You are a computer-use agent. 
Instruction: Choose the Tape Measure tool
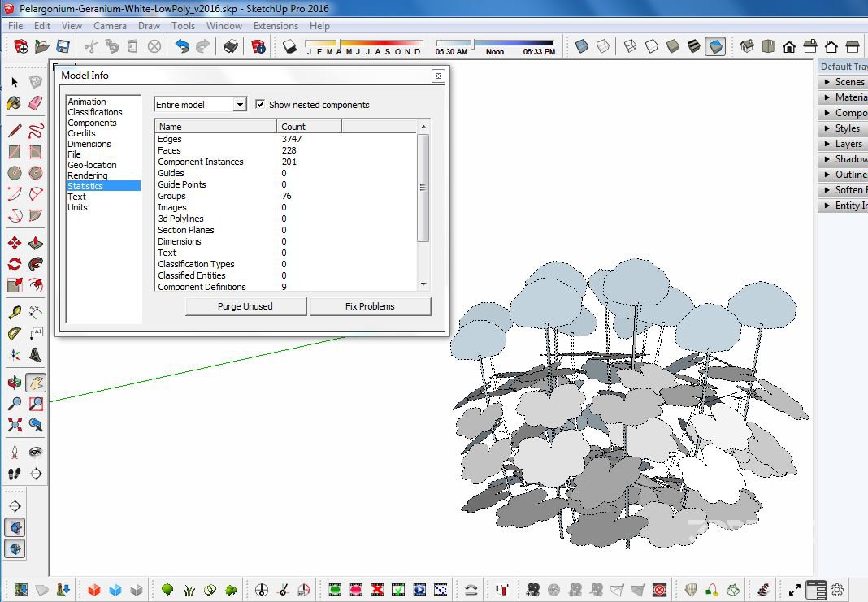point(14,312)
